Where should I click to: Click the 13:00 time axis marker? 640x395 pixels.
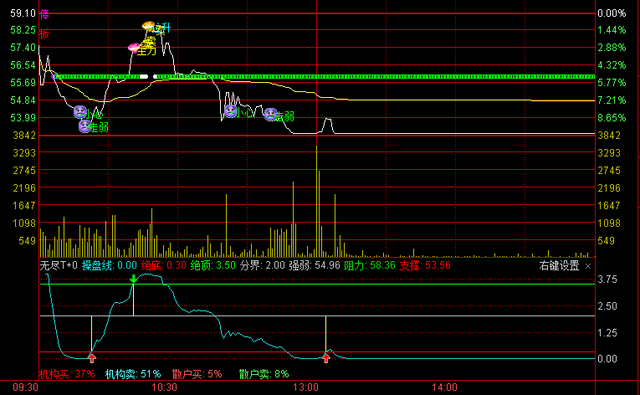tap(306, 387)
